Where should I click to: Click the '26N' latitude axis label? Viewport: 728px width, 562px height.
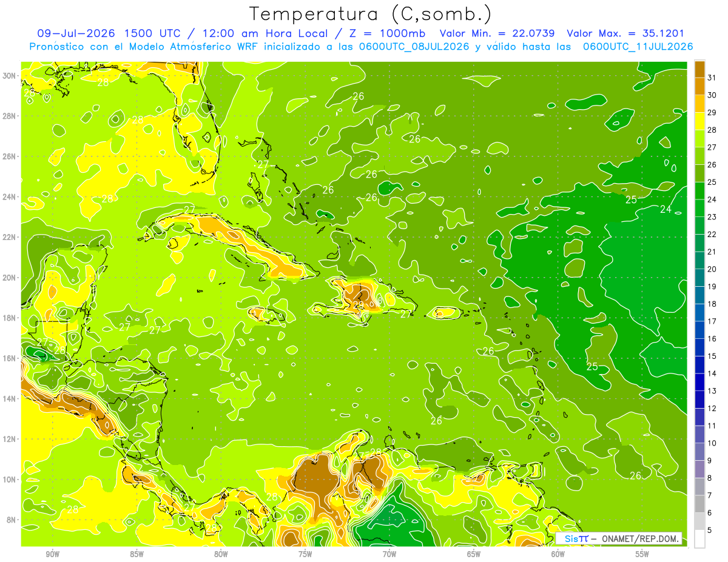pos(10,156)
